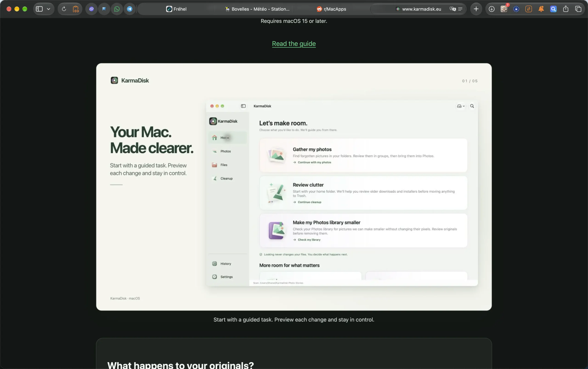Click the blue magnifier extension icon
The height and width of the screenshot is (369, 588).
553,9
